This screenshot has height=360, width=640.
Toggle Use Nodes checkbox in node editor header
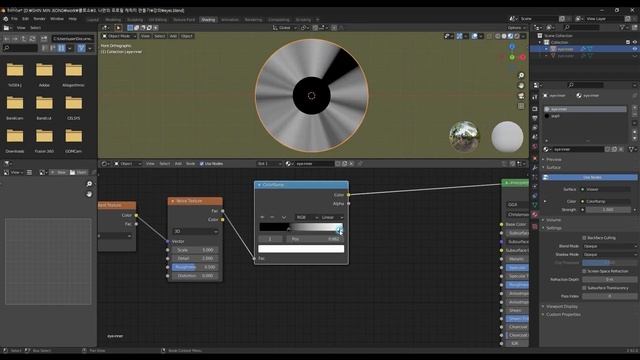(x=202, y=164)
